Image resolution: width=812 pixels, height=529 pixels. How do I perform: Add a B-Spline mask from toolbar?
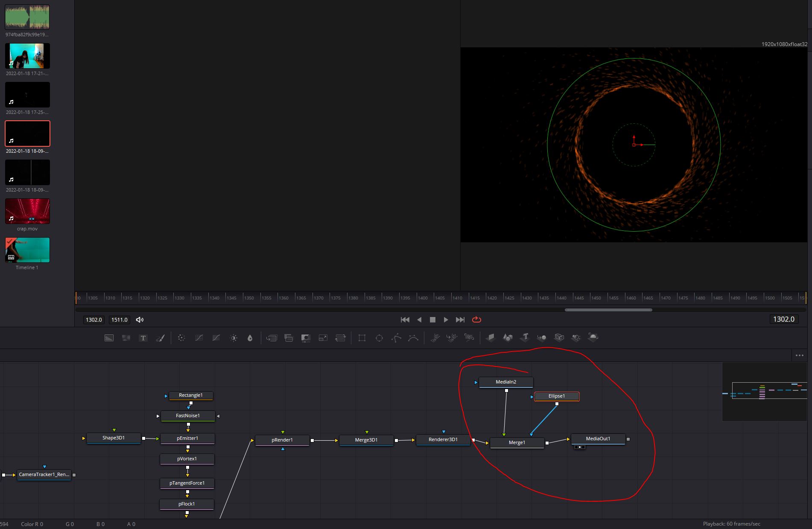[x=413, y=338]
